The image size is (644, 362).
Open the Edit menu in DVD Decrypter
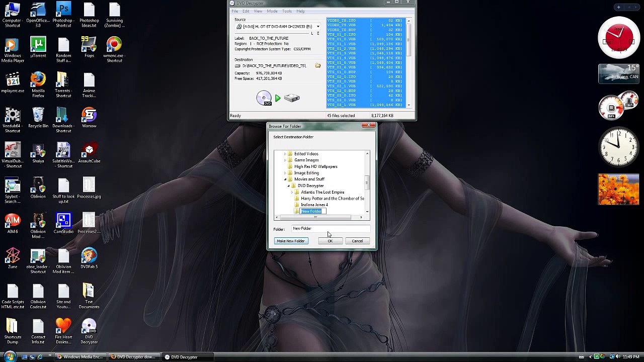(x=246, y=11)
